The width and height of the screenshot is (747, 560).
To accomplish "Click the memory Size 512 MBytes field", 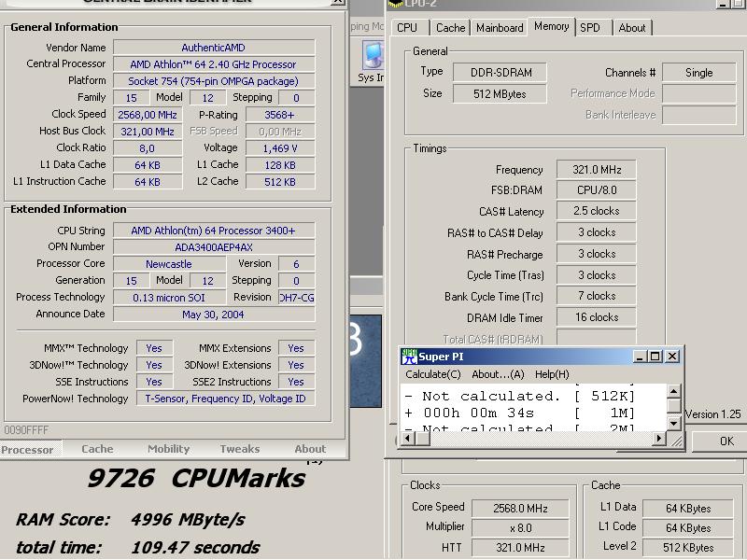I will pos(500,94).
